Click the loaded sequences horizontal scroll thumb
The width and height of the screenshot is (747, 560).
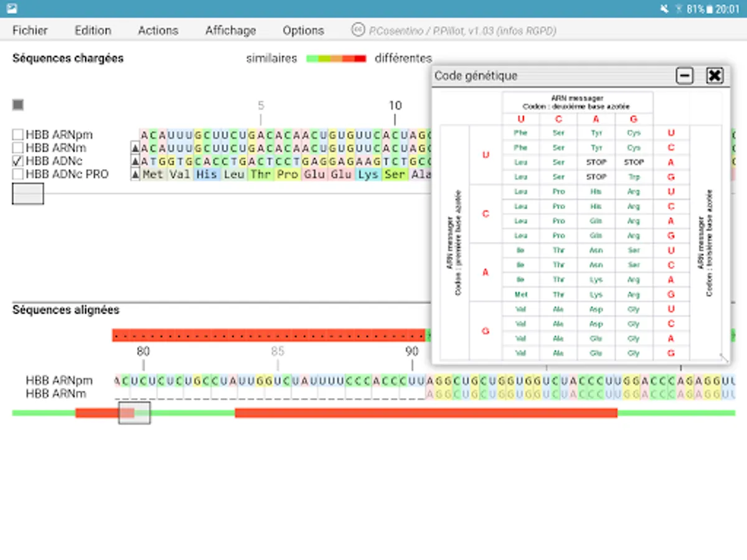point(28,194)
